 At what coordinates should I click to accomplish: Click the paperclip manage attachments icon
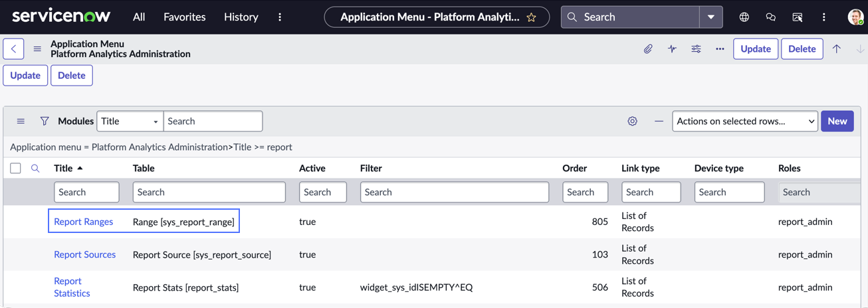point(648,49)
